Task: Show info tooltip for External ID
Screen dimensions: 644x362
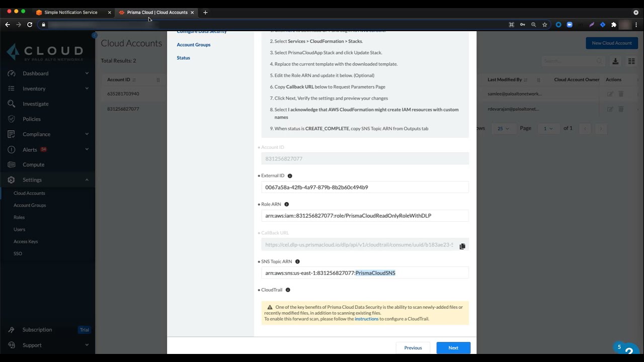Action: click(290, 176)
